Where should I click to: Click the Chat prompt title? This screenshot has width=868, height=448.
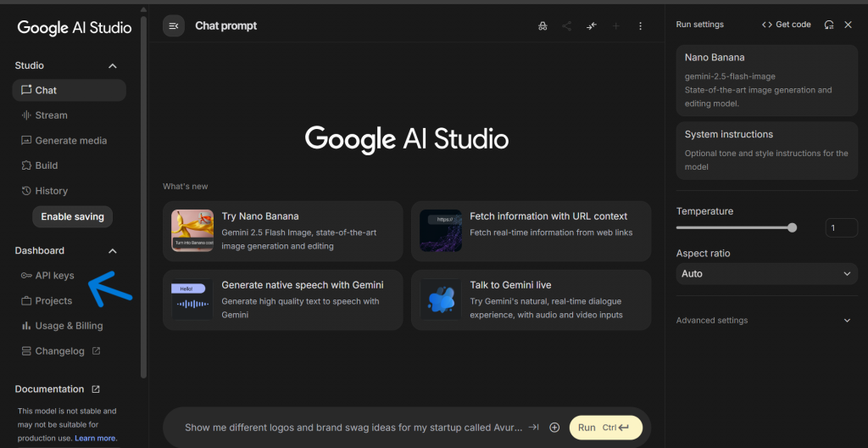225,26
